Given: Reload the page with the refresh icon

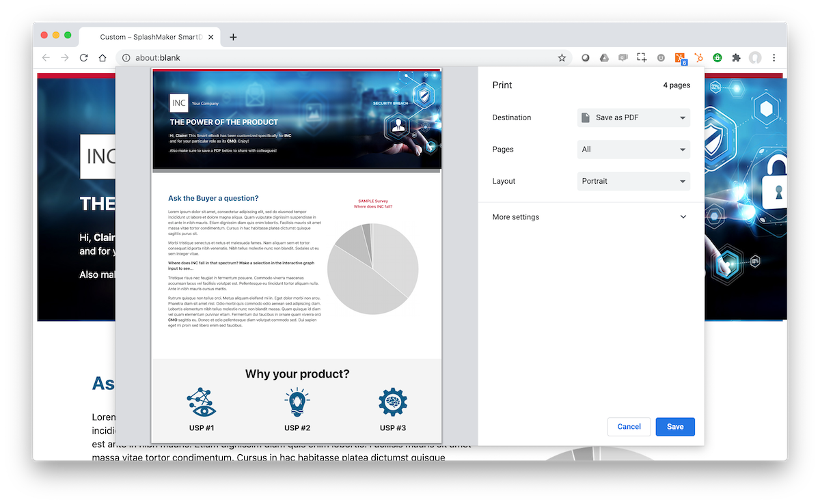Looking at the screenshot, I should click(x=84, y=58).
